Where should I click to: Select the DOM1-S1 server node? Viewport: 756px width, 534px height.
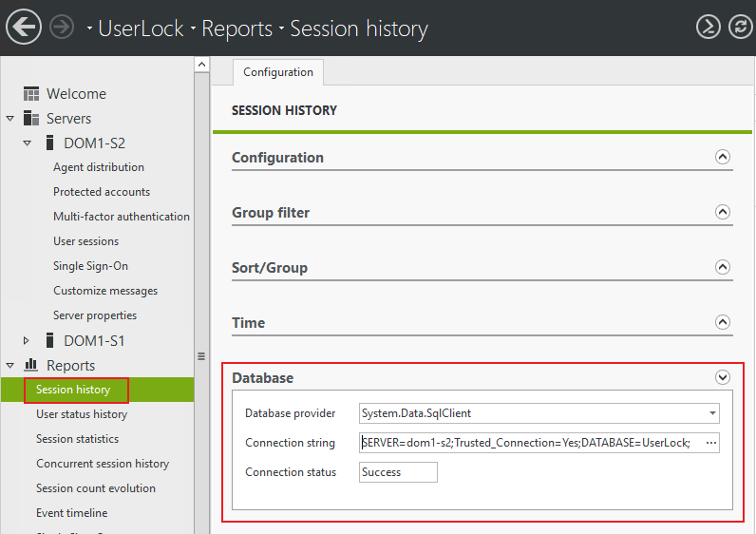(95, 340)
